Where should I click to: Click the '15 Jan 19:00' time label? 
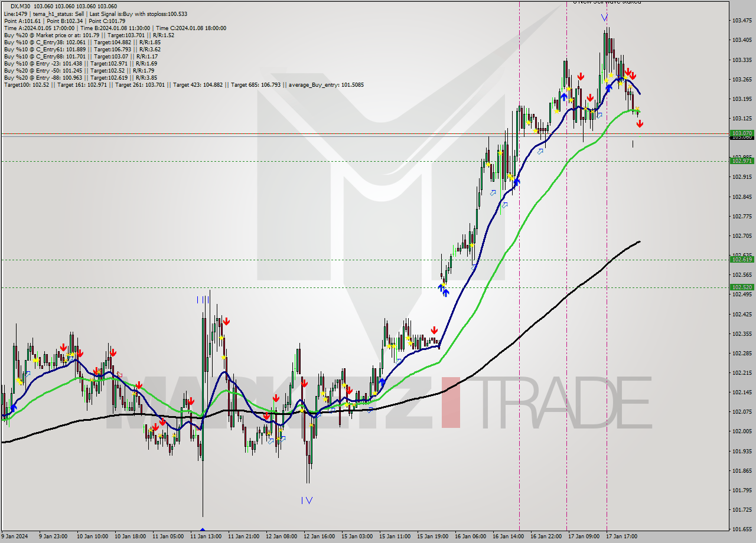(x=432, y=537)
